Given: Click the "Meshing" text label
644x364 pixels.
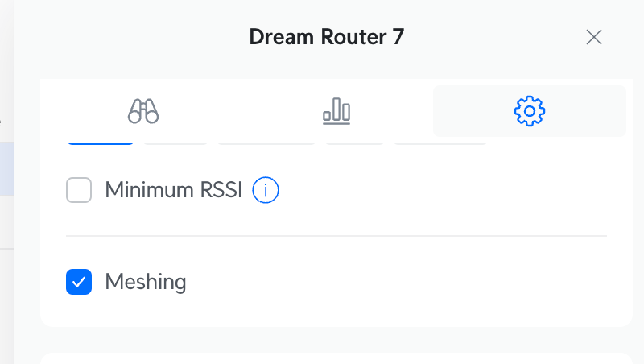Looking at the screenshot, I should (146, 282).
